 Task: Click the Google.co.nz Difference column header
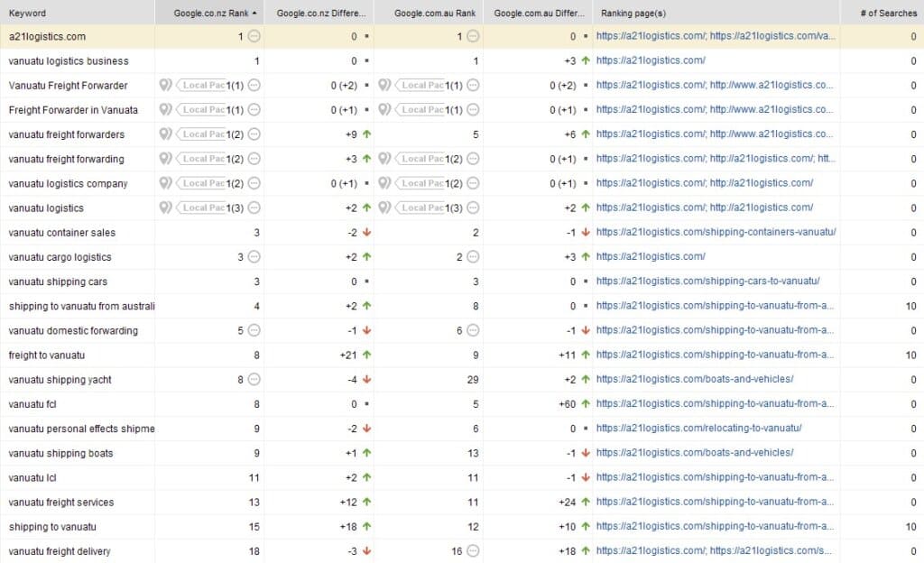coord(319,13)
